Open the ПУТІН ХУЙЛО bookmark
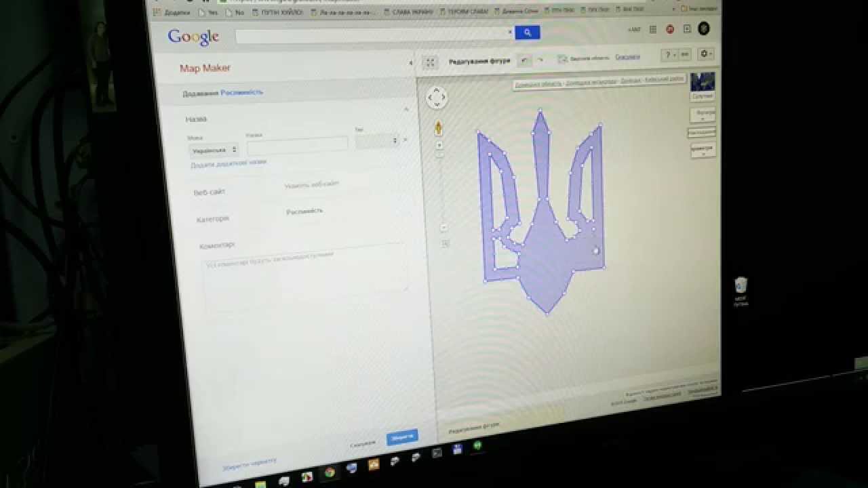 tap(279, 12)
